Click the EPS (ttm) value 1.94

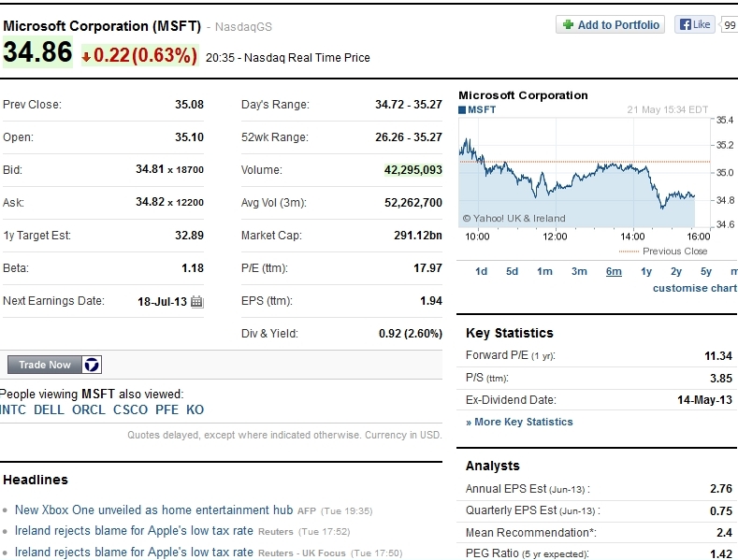pyautogui.click(x=431, y=301)
